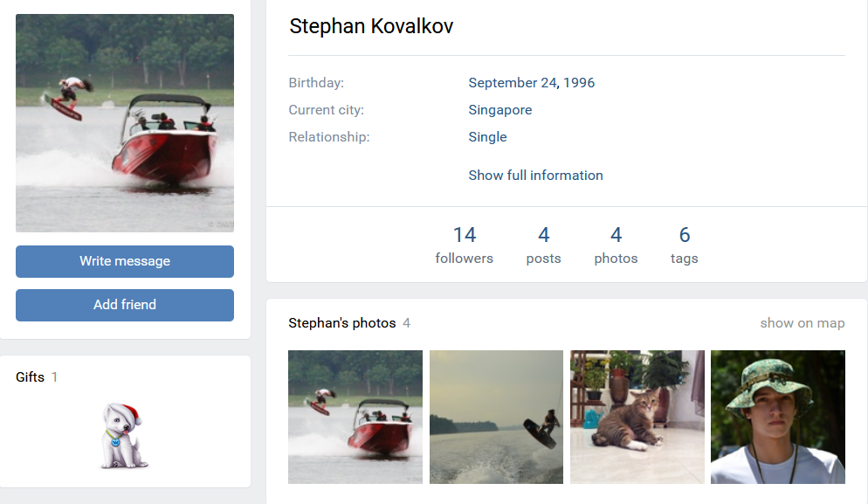
Task: Open Stephan's photos header
Action: [x=341, y=323]
